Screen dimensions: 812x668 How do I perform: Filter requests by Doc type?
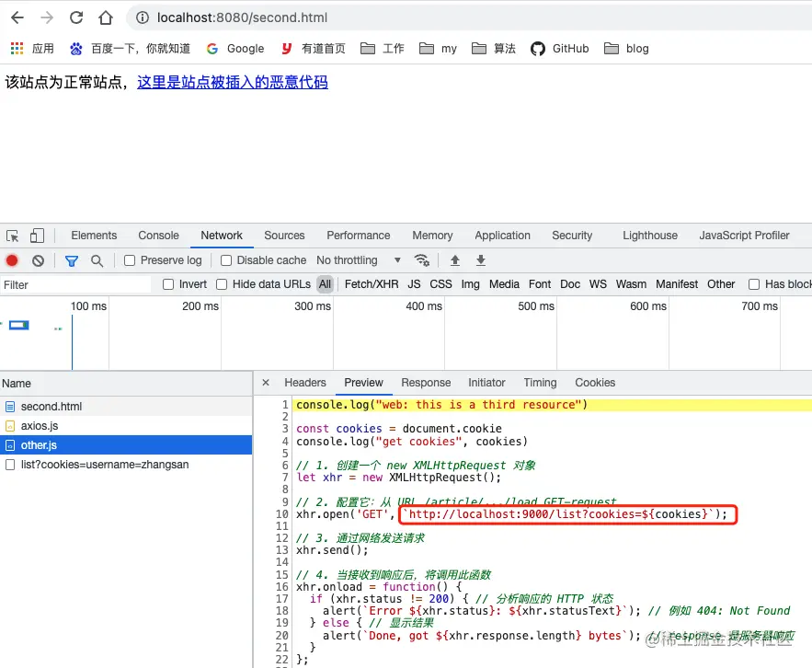[569, 284]
